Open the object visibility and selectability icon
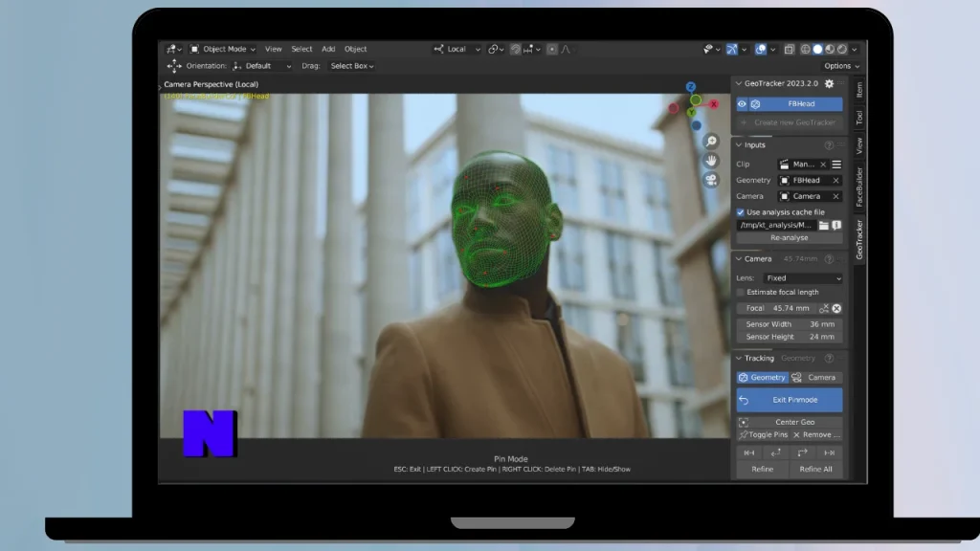The image size is (980, 551). tap(711, 49)
